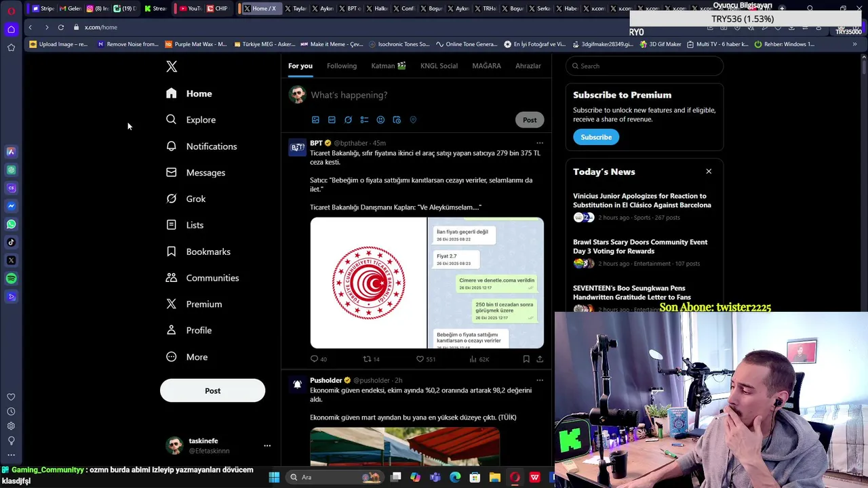Open ChatGPT in the Opera sidebar

click(x=11, y=170)
